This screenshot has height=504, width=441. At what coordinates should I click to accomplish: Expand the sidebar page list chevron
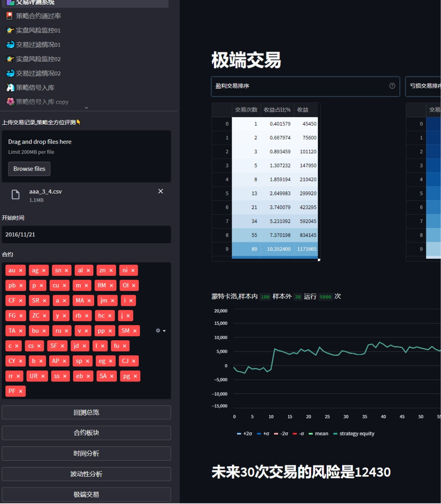pos(86,108)
